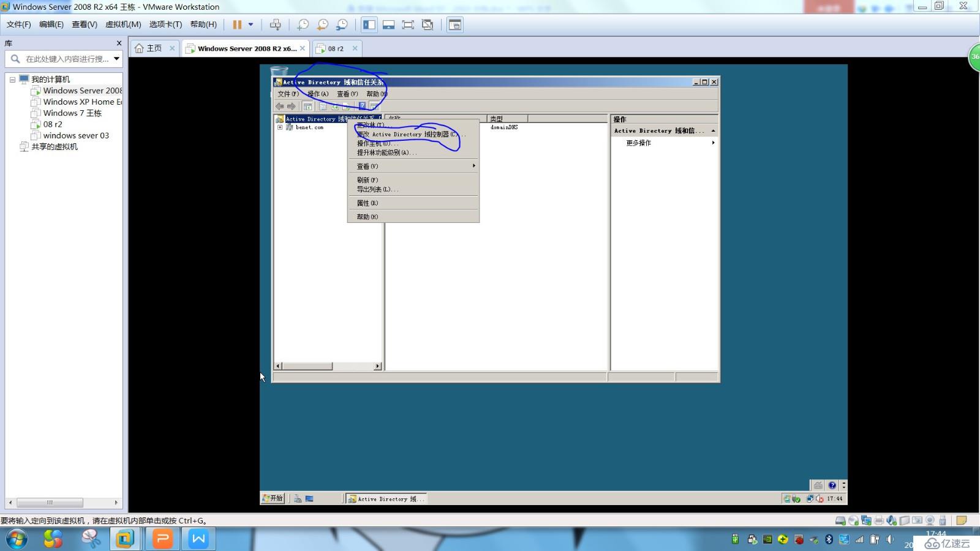Select Windows Server 2008 in the library tree
Viewport: 980px width, 551px height.
coord(77,91)
